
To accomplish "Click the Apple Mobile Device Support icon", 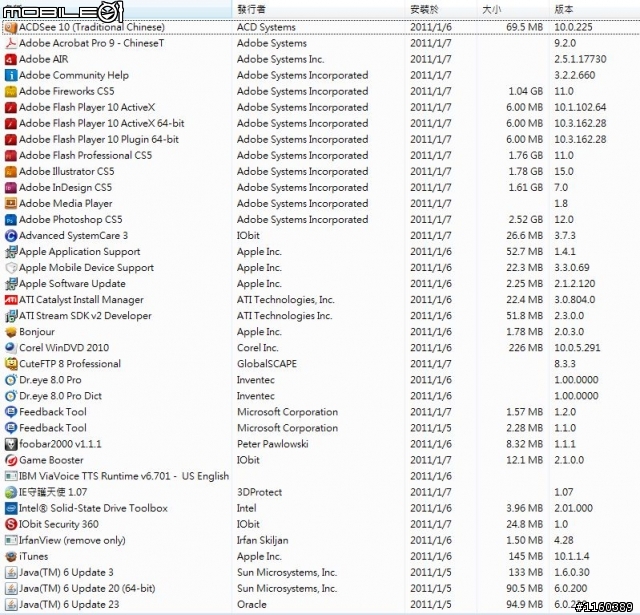I will pyautogui.click(x=11, y=268).
